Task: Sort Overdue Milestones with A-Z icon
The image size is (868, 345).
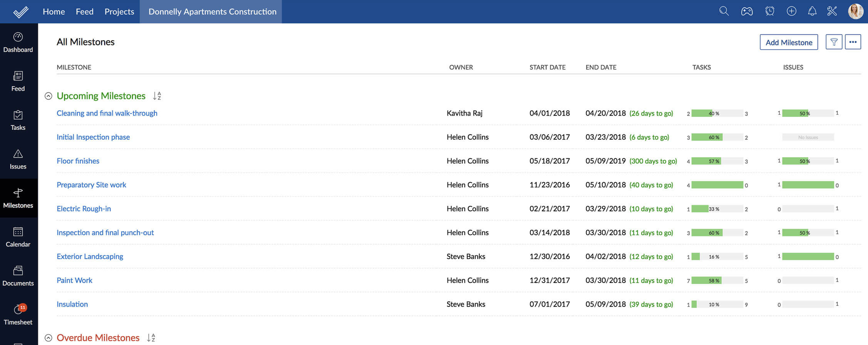Action: pyautogui.click(x=151, y=338)
